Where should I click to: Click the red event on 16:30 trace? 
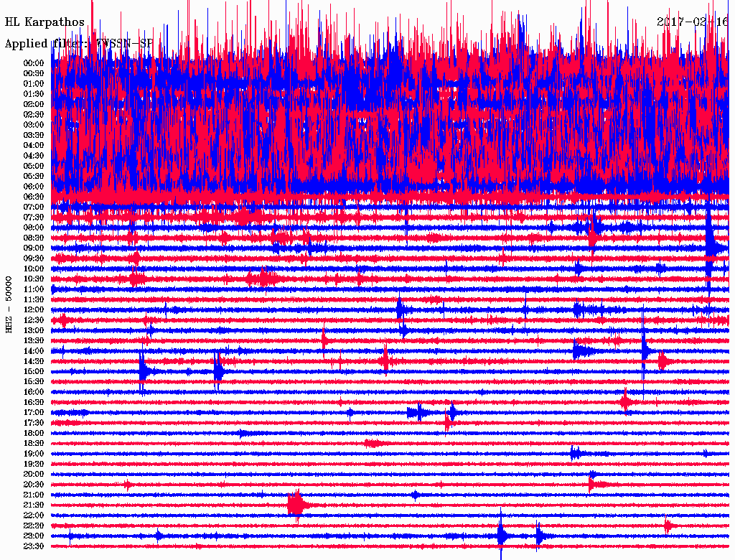click(x=625, y=402)
